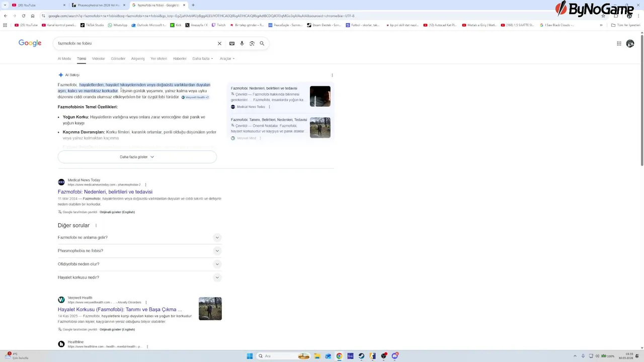The width and height of the screenshot is (644, 362).
Task: Expand AI overview with 'Daha fazla göster'
Action: click(x=137, y=157)
